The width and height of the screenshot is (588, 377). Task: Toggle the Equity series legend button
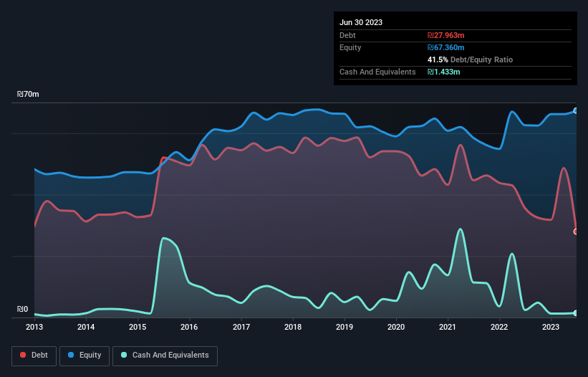(85, 355)
